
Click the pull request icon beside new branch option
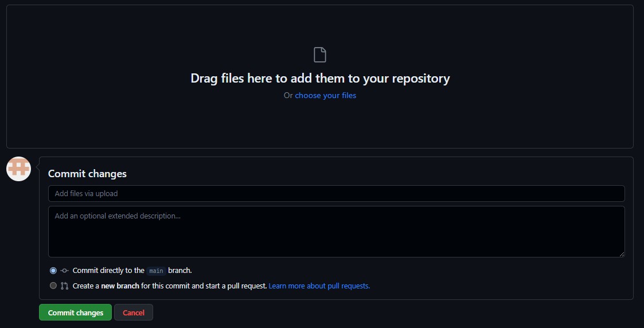65,286
